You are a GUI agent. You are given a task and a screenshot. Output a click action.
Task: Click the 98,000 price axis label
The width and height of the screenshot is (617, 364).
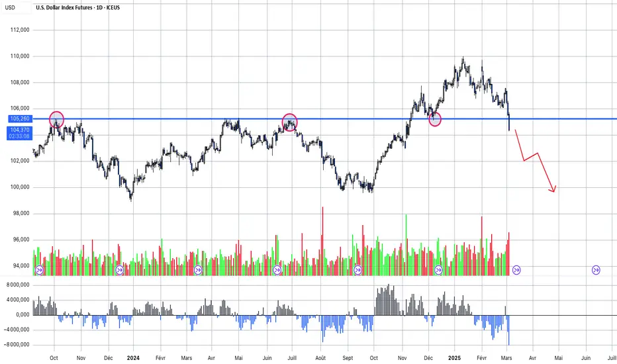tap(20, 213)
